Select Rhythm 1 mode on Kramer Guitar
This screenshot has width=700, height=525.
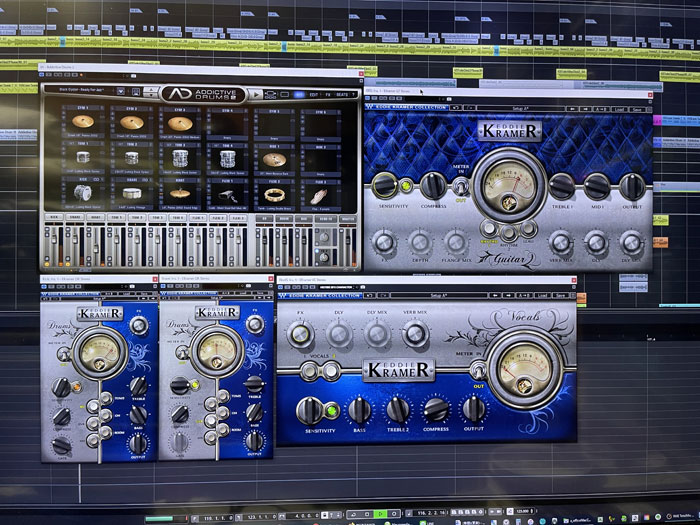[489, 229]
